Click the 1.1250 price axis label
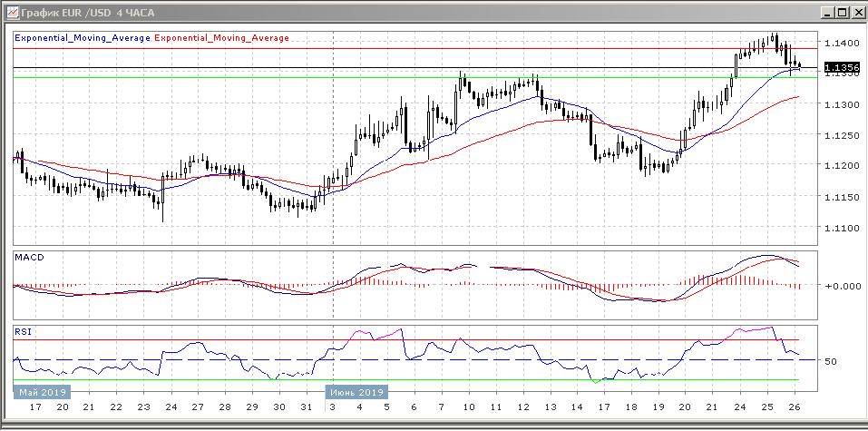 click(842, 135)
